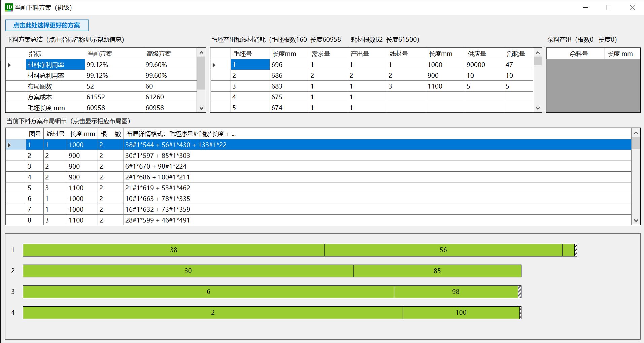Click blank segment 56 in layout bar 1

[443, 250]
